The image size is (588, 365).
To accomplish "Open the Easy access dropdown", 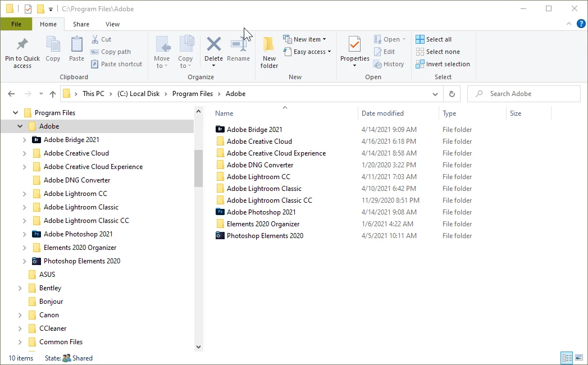I will pos(307,52).
